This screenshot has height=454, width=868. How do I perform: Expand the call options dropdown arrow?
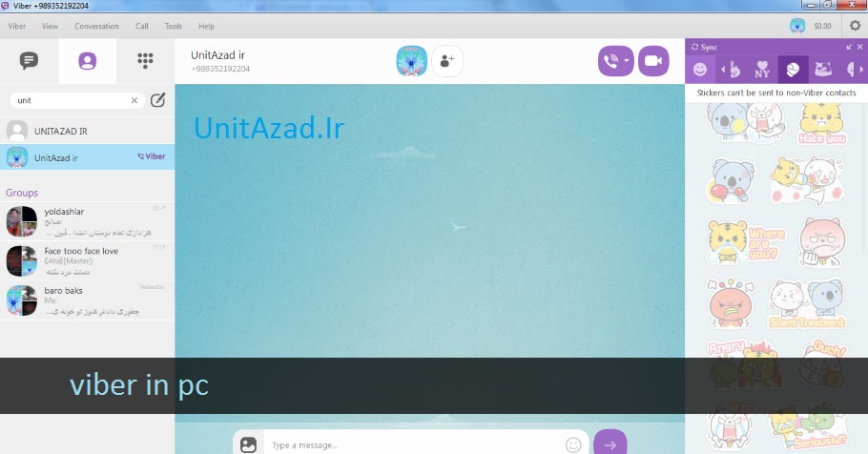tap(627, 61)
